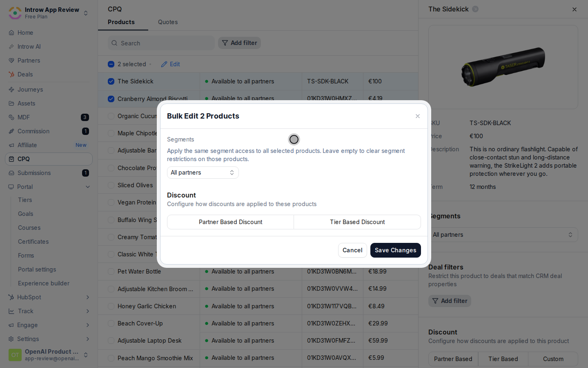Click the Submissions icon in sidebar
This screenshot has width=588, height=368.
pos(11,173)
